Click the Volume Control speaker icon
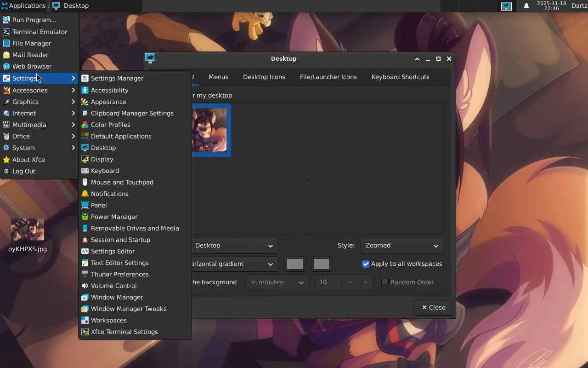This screenshot has height=368, width=588. tap(85, 286)
